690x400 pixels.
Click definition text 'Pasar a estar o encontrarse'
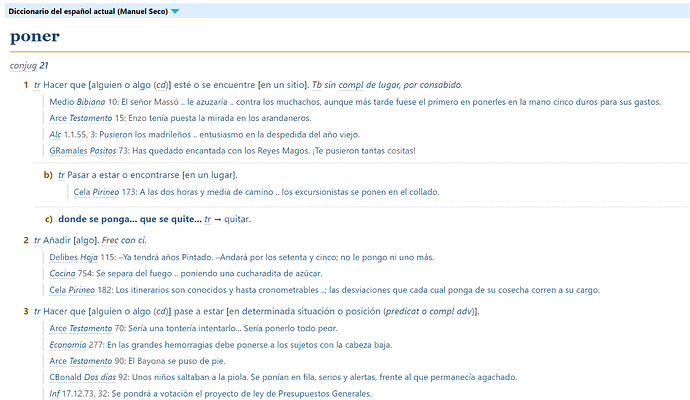(123, 175)
